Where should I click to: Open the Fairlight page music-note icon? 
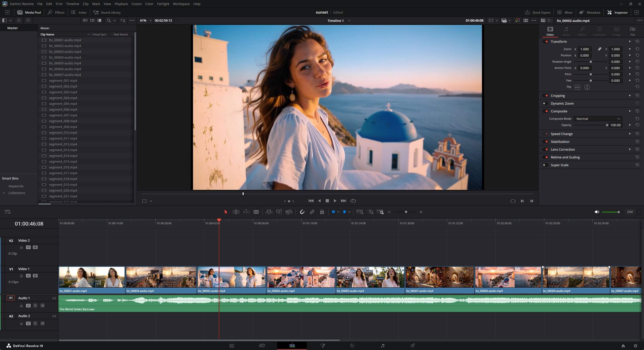tap(383, 346)
